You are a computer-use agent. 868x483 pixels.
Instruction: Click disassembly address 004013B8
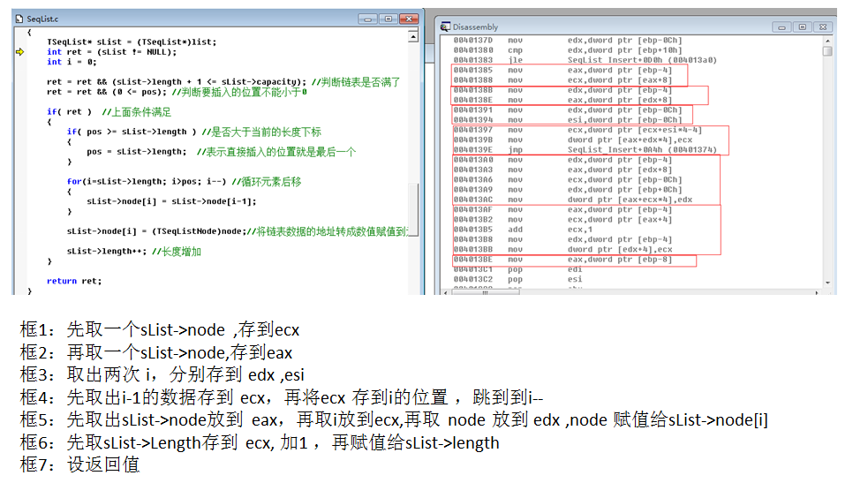pyautogui.click(x=472, y=239)
